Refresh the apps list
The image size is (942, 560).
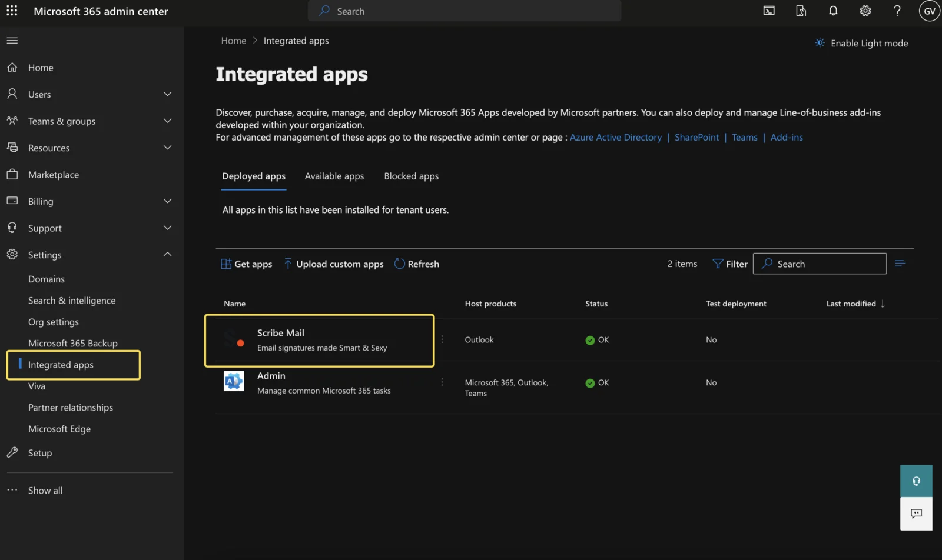[x=416, y=264]
